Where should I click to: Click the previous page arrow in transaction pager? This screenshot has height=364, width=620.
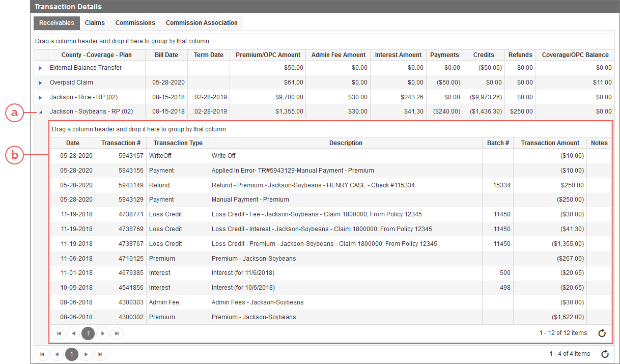[73, 333]
